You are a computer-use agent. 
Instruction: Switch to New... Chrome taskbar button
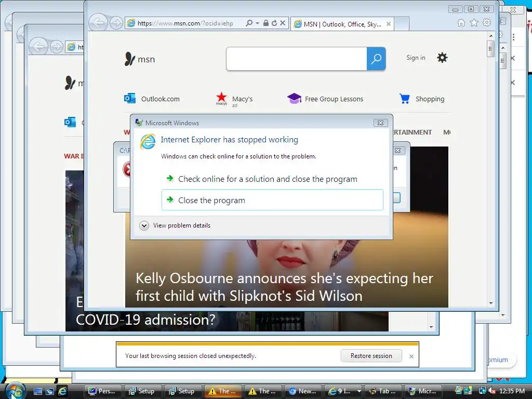click(303, 391)
